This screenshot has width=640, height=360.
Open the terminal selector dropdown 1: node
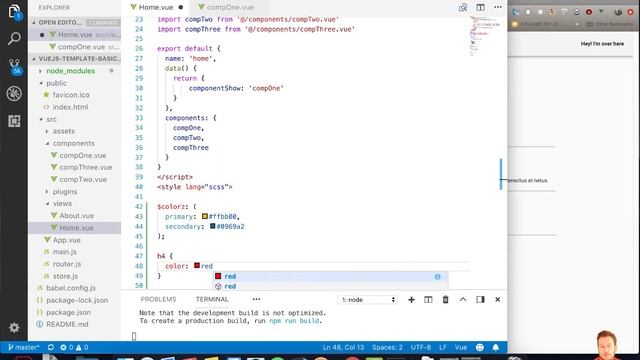click(367, 300)
